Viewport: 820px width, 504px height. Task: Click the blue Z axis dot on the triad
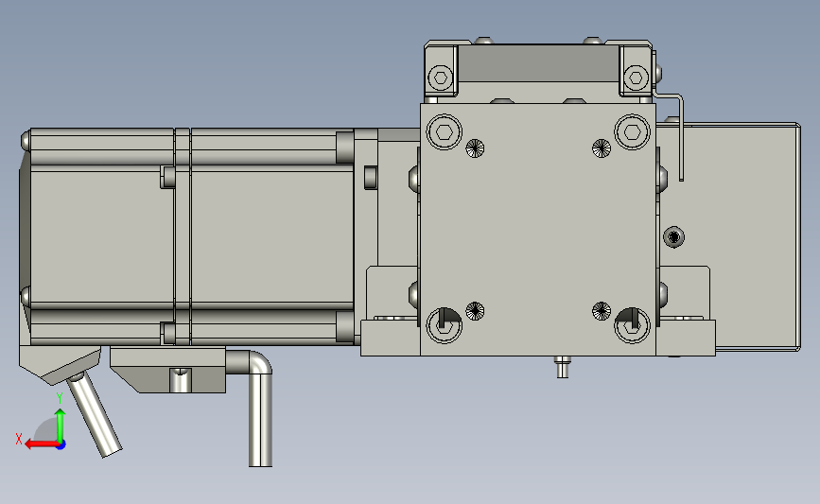pos(61,445)
